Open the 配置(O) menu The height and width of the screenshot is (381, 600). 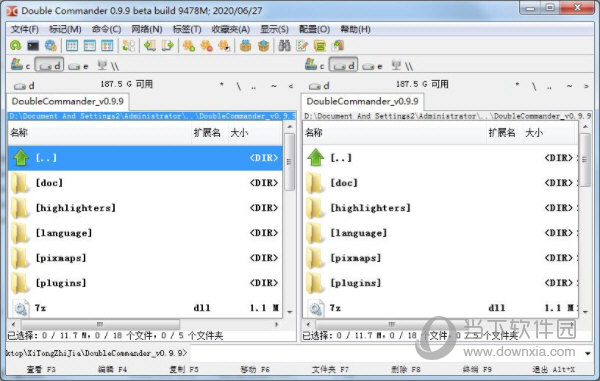315,29
